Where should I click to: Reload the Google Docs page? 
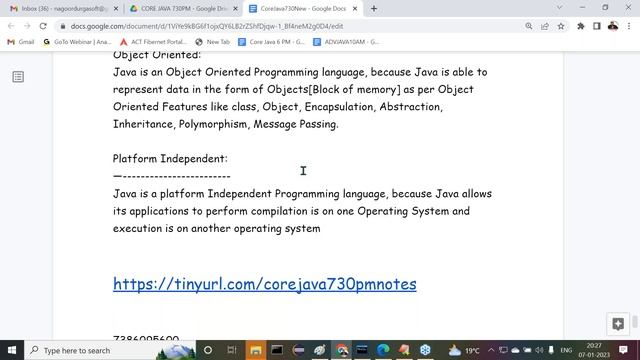coord(43,26)
